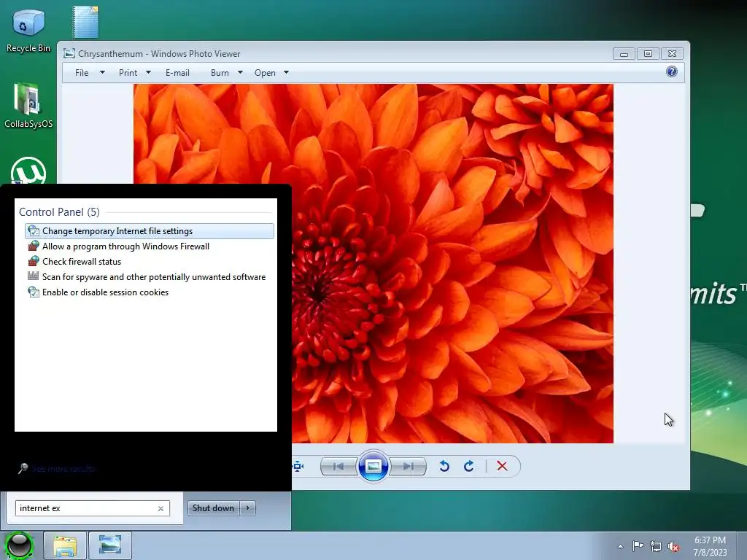The height and width of the screenshot is (560, 747).
Task: Close the Photo Viewer window
Action: pos(672,54)
